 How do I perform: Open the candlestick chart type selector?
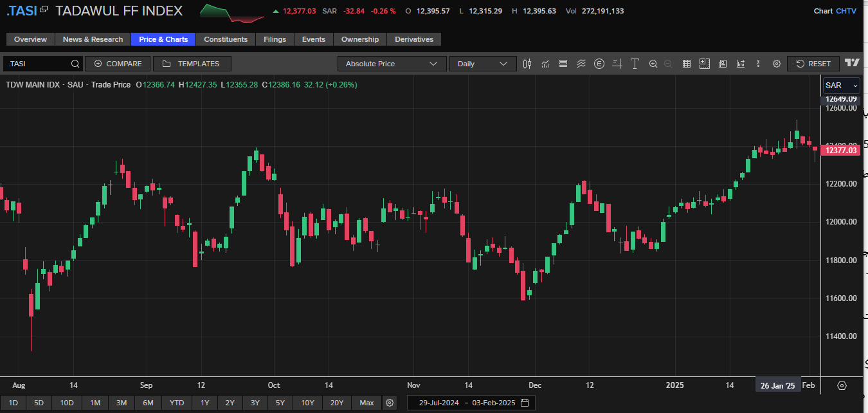(527, 64)
